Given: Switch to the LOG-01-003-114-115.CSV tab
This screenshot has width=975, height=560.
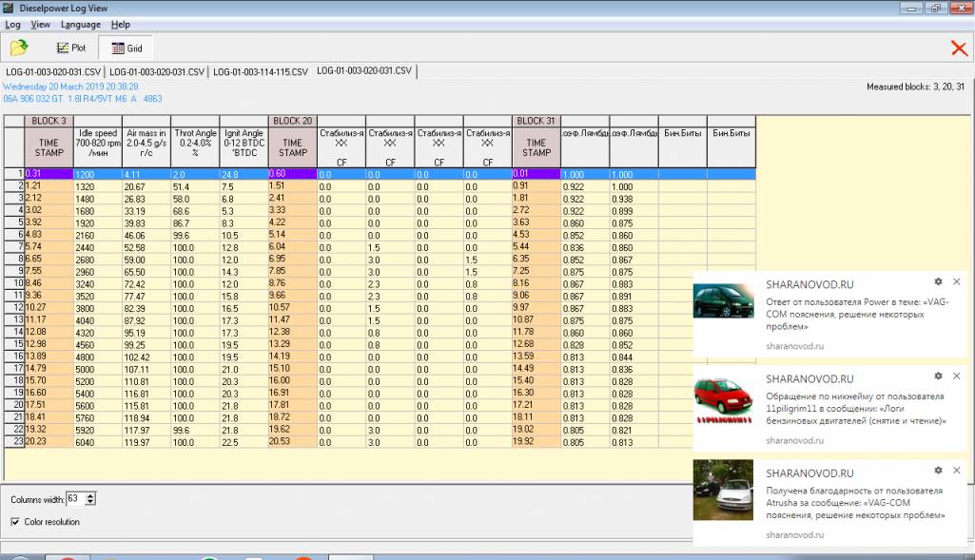Looking at the screenshot, I should click(x=260, y=71).
